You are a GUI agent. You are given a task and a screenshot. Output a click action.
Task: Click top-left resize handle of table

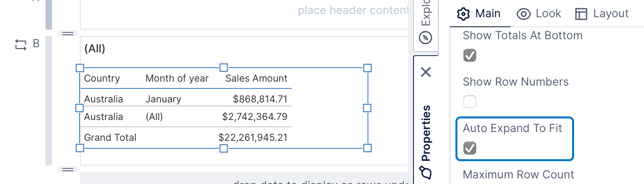click(80, 68)
